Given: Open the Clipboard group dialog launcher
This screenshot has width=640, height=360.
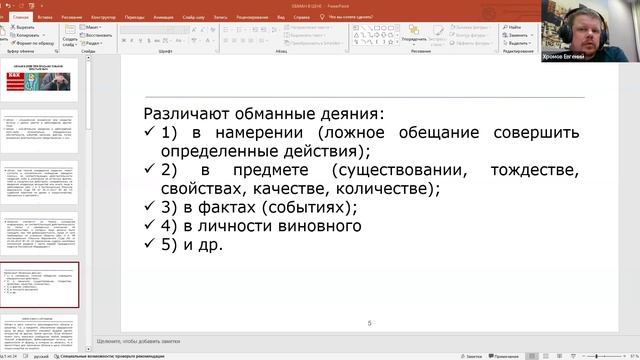Looking at the screenshot, I should 56,51.
